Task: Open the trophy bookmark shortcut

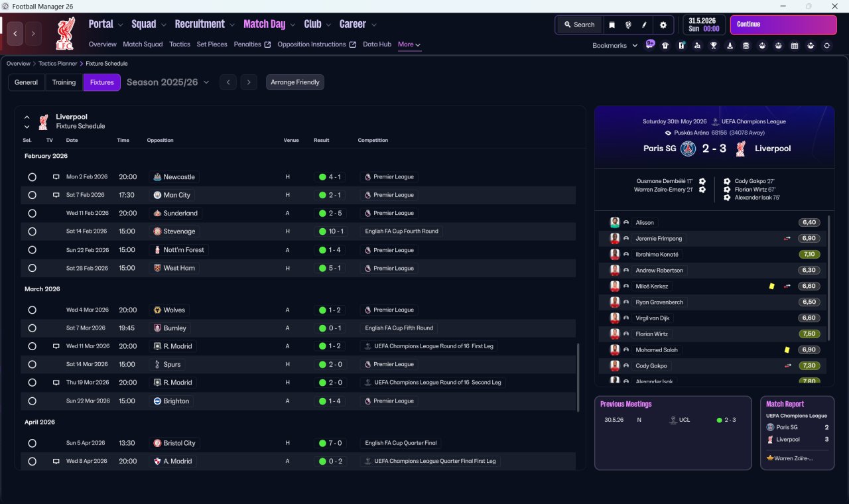Action: [714, 45]
